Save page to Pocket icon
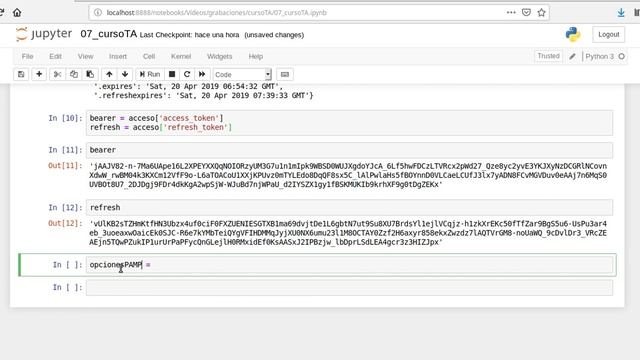Screen dimensions: 640x360 [x=527, y=13]
